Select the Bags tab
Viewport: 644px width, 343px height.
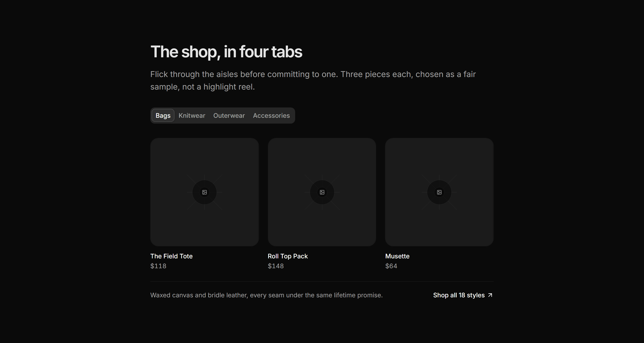[x=163, y=116]
